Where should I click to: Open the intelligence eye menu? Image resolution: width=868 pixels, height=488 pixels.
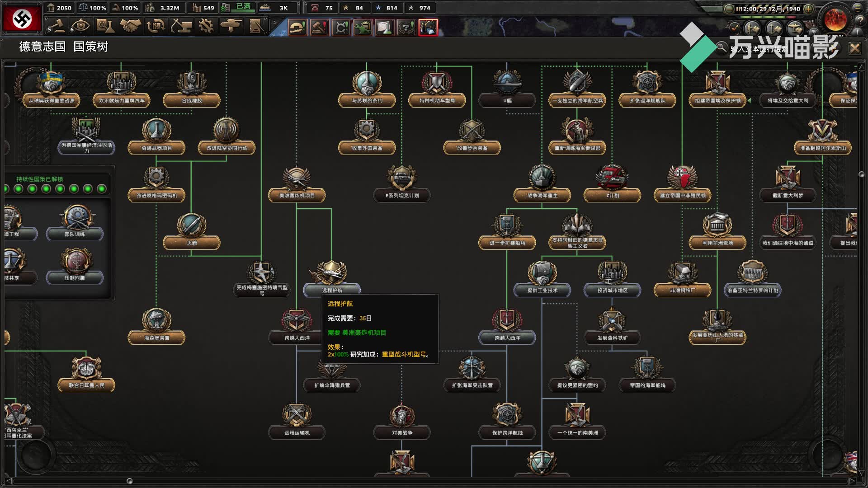click(x=80, y=26)
